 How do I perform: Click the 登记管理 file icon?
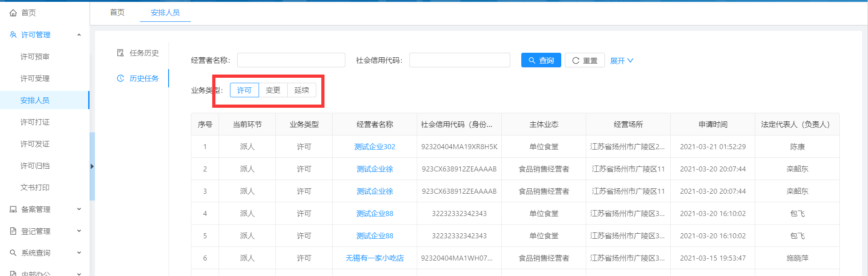(x=13, y=231)
